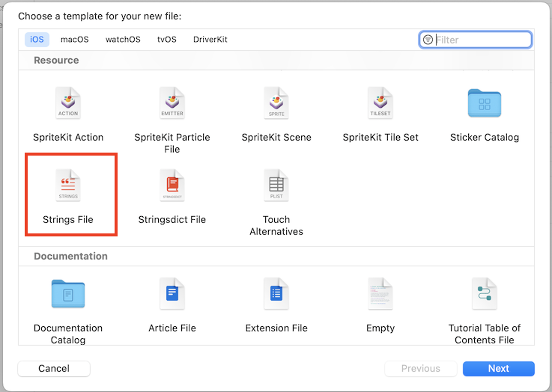Image resolution: width=552 pixels, height=392 pixels.
Task: Pick the Extension File template icon
Action: point(276,294)
